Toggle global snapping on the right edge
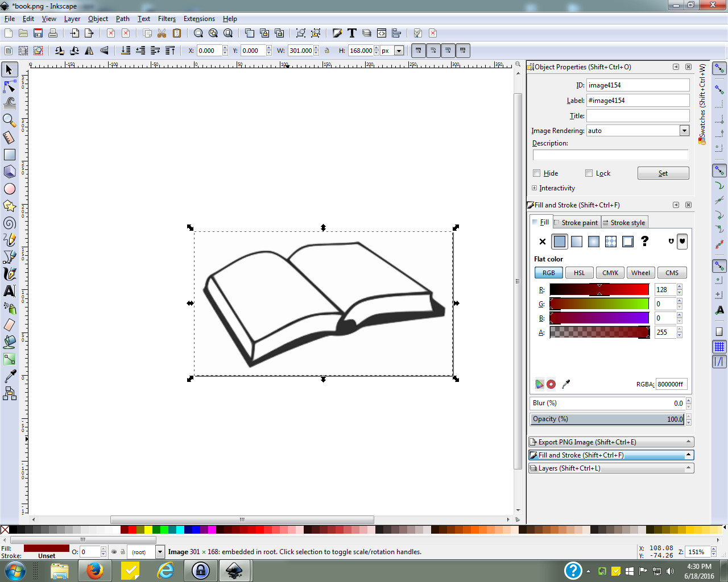Image resolution: width=728 pixels, height=582 pixels. (x=719, y=68)
